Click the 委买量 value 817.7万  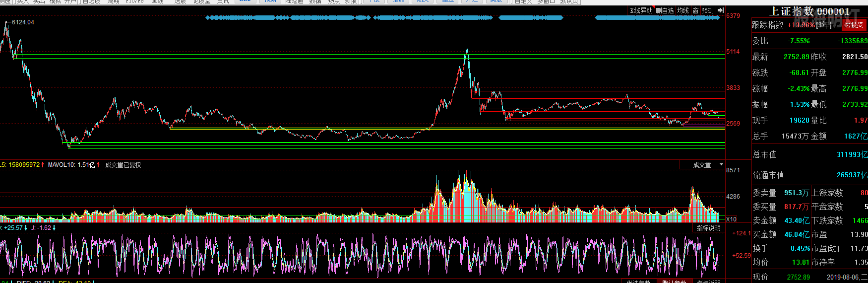coord(797,207)
